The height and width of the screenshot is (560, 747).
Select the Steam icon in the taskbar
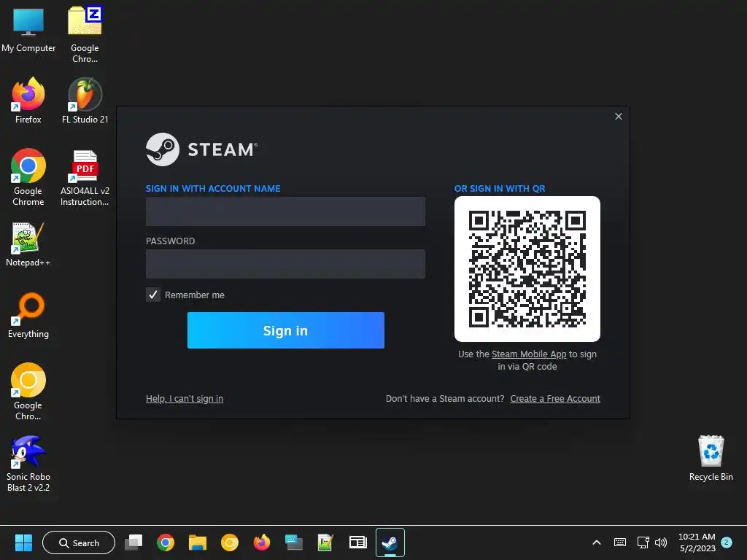(x=390, y=542)
